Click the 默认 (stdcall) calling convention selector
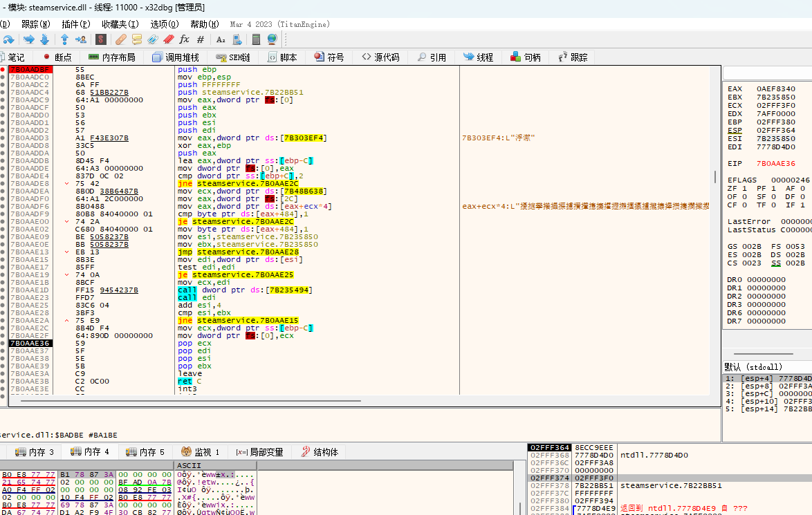The image size is (812, 515). 753,367
